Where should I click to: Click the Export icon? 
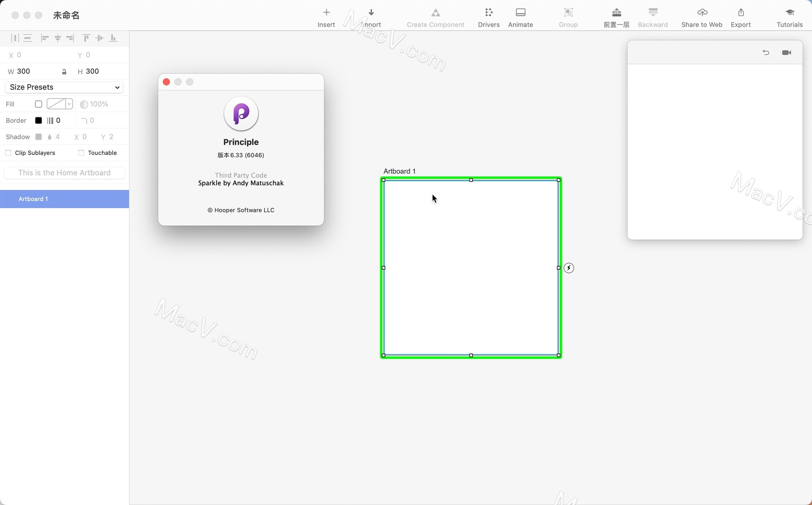pyautogui.click(x=741, y=17)
